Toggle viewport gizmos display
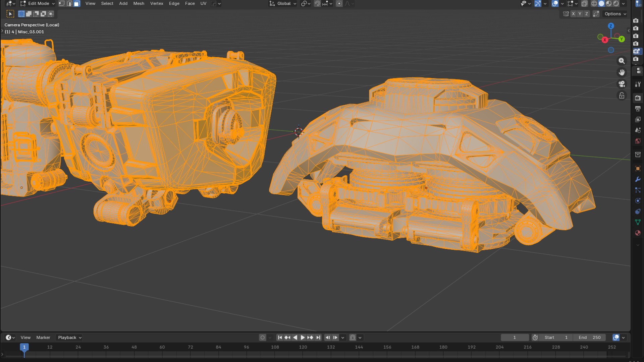The width and height of the screenshot is (644, 362). click(538, 4)
